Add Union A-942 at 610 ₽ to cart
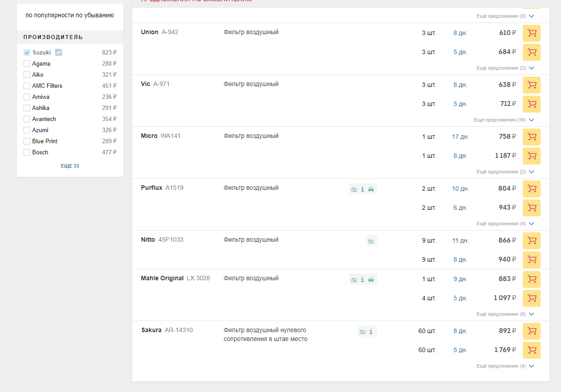 (x=531, y=33)
